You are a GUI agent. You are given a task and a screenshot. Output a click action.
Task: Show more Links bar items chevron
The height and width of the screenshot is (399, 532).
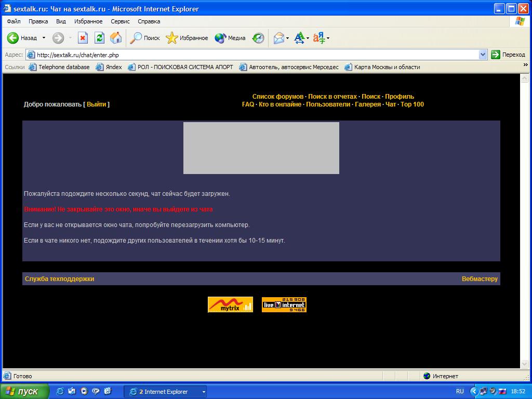525,65
